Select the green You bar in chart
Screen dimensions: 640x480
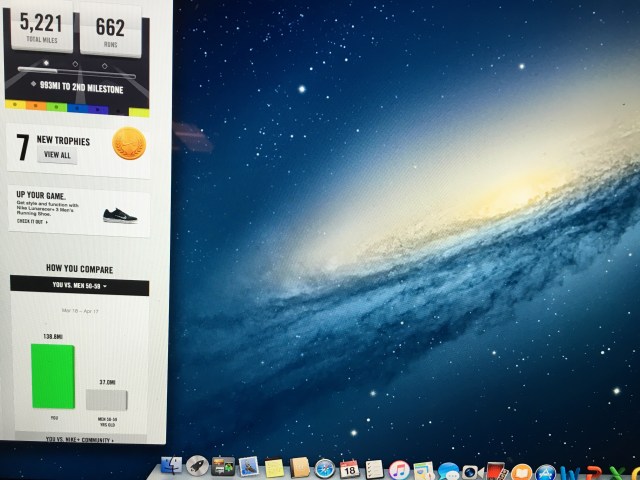point(52,375)
